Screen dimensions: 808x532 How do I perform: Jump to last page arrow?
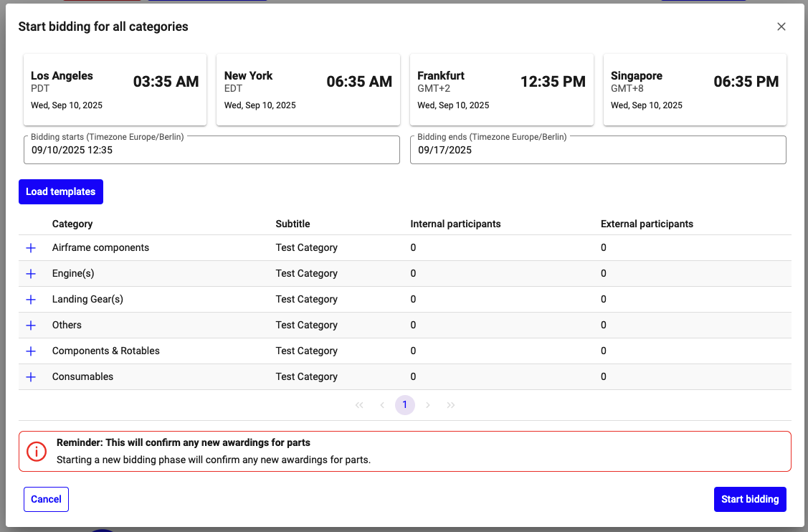[451, 405]
